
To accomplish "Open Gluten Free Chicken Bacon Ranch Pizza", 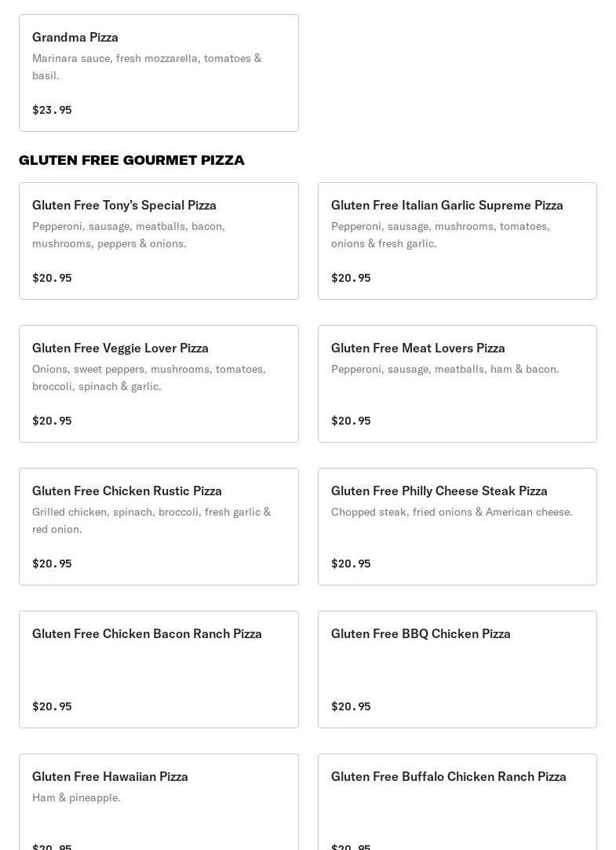I will [147, 633].
